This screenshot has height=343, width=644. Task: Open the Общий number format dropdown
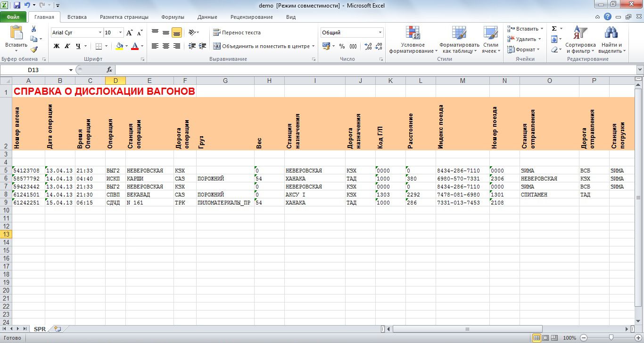point(380,33)
